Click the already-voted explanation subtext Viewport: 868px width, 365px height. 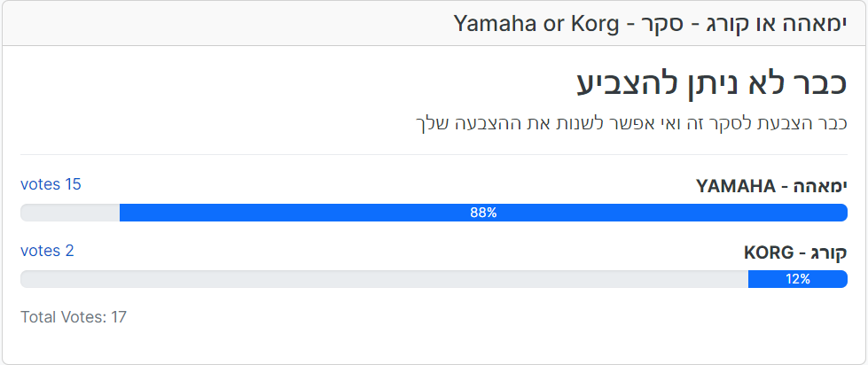pos(631,122)
